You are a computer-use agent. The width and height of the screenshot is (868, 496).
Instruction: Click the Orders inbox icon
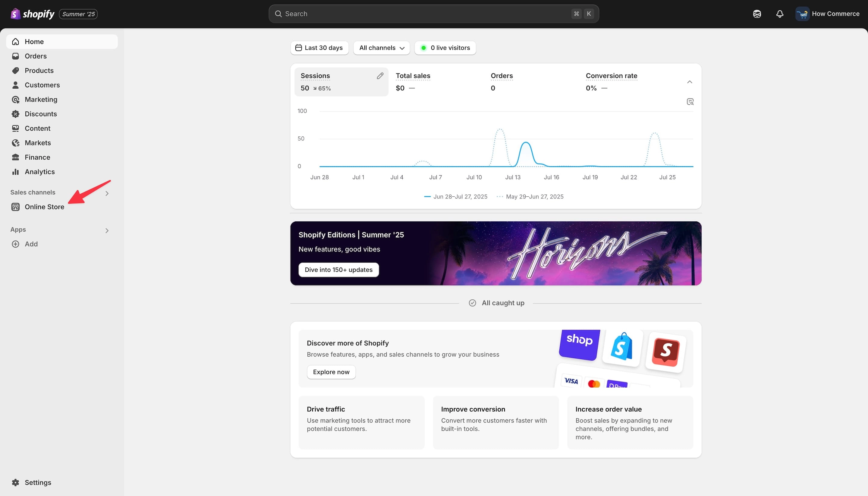pyautogui.click(x=15, y=56)
